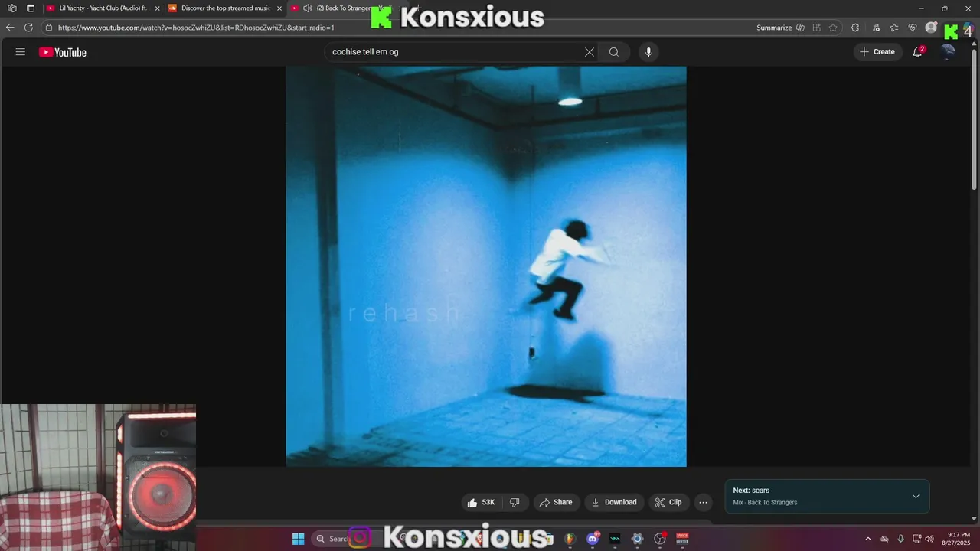Viewport: 980px width, 551px height.
Task: Open browser essentials heart icon
Action: point(913,28)
